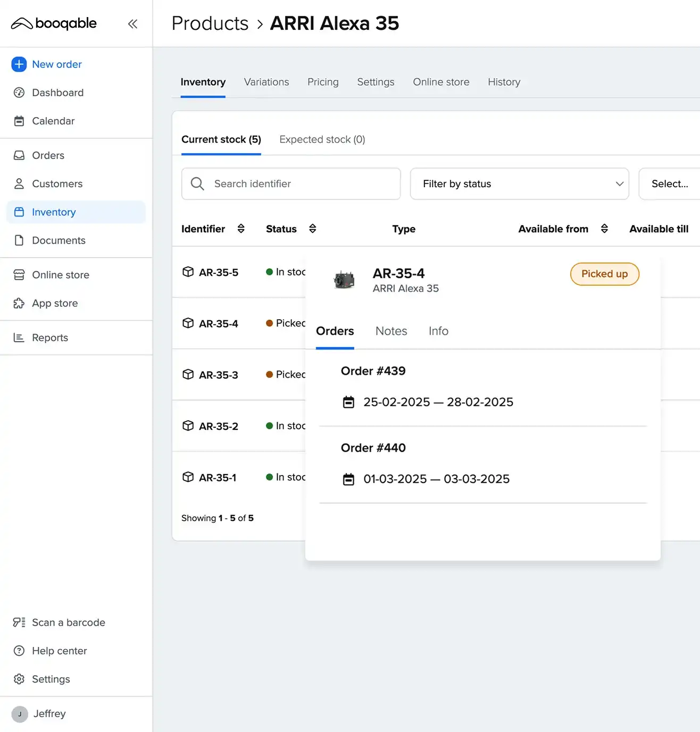Sort by Identifier column arrows
This screenshot has width=700, height=732.
tap(241, 229)
